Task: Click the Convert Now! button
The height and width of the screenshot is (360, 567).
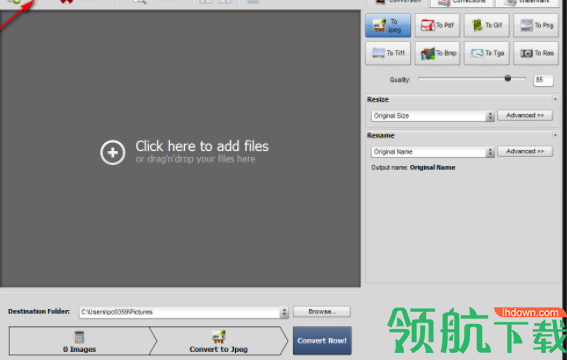Action: coord(322,341)
